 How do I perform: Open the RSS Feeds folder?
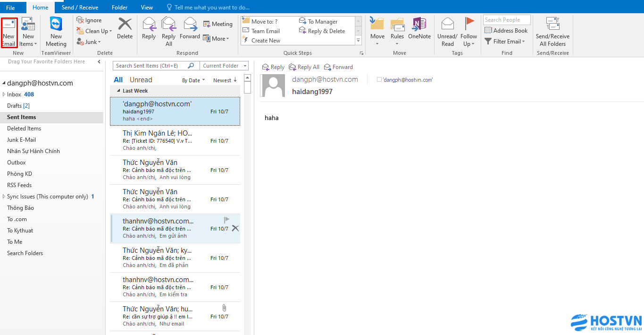(52, 185)
